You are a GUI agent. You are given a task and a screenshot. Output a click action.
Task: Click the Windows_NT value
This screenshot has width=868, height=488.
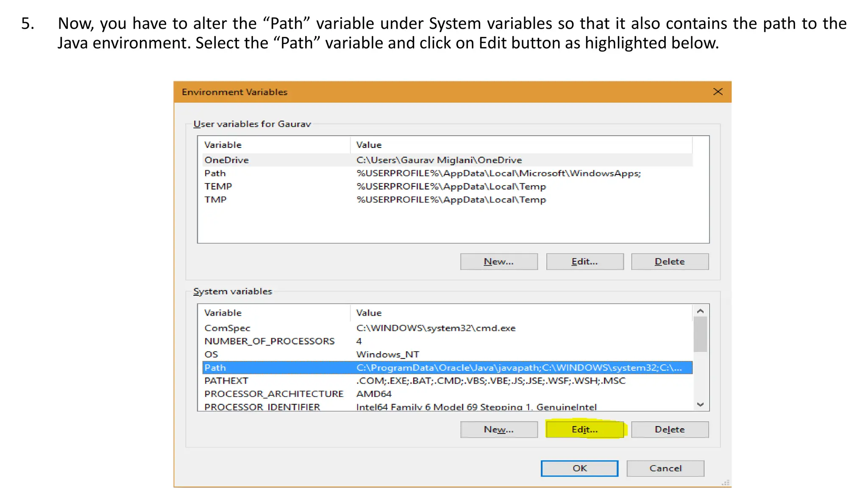[387, 355]
